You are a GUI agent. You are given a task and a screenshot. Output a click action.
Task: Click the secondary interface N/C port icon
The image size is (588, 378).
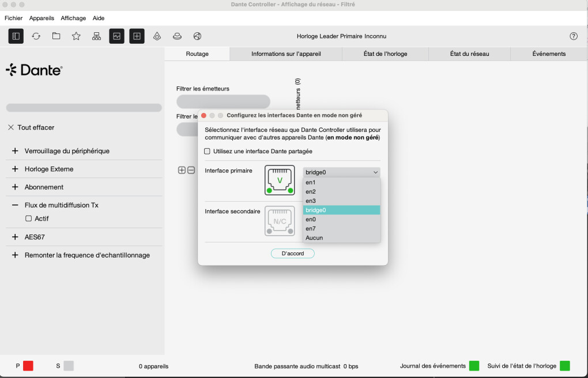point(280,221)
